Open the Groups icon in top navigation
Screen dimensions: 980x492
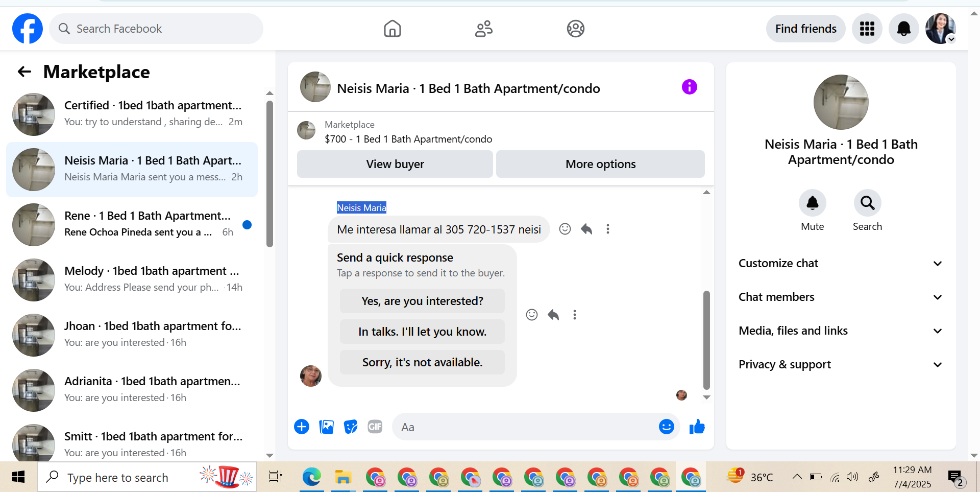576,29
